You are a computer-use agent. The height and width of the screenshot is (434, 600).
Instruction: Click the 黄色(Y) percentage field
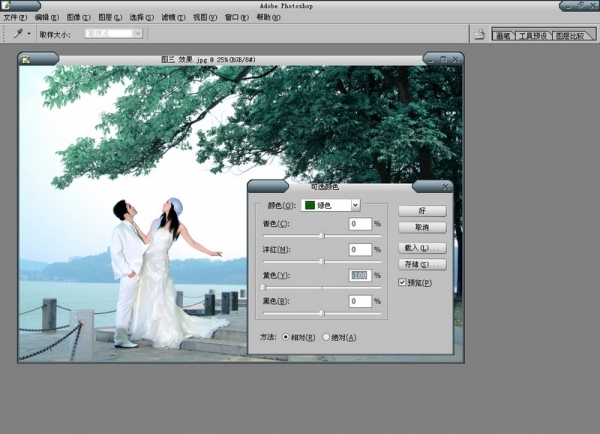pos(360,275)
